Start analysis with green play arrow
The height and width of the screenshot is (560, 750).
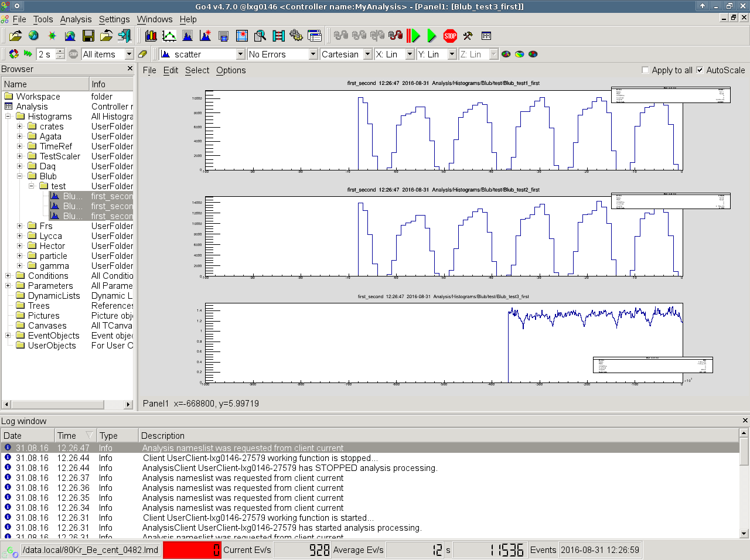pos(432,36)
